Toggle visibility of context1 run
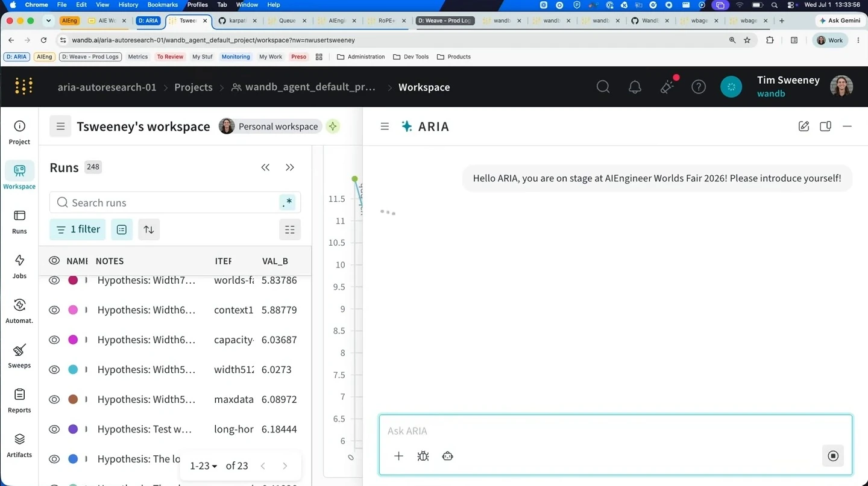The image size is (868, 486). coord(54,310)
